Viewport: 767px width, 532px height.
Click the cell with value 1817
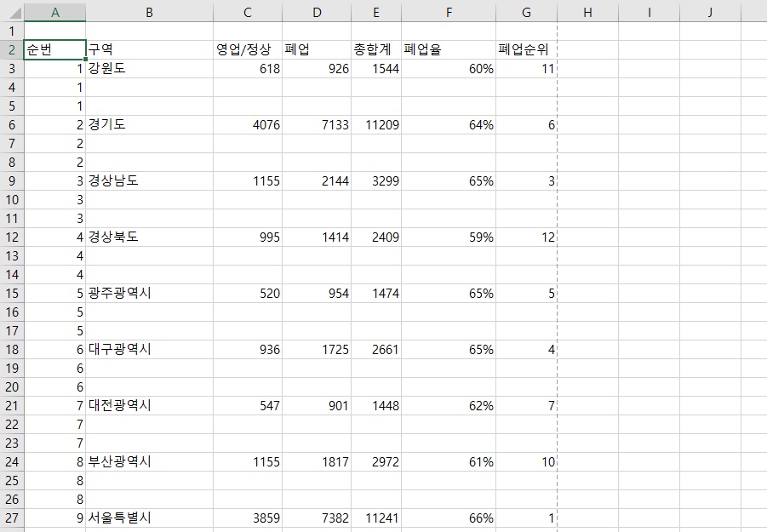317,462
